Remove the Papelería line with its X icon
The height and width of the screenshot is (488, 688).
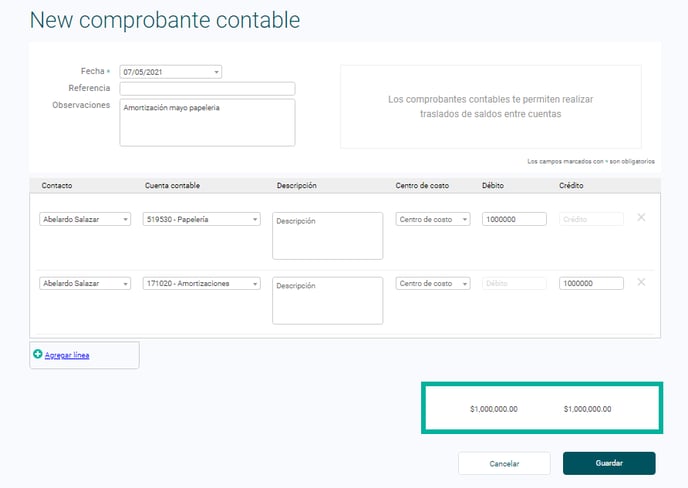[641, 217]
